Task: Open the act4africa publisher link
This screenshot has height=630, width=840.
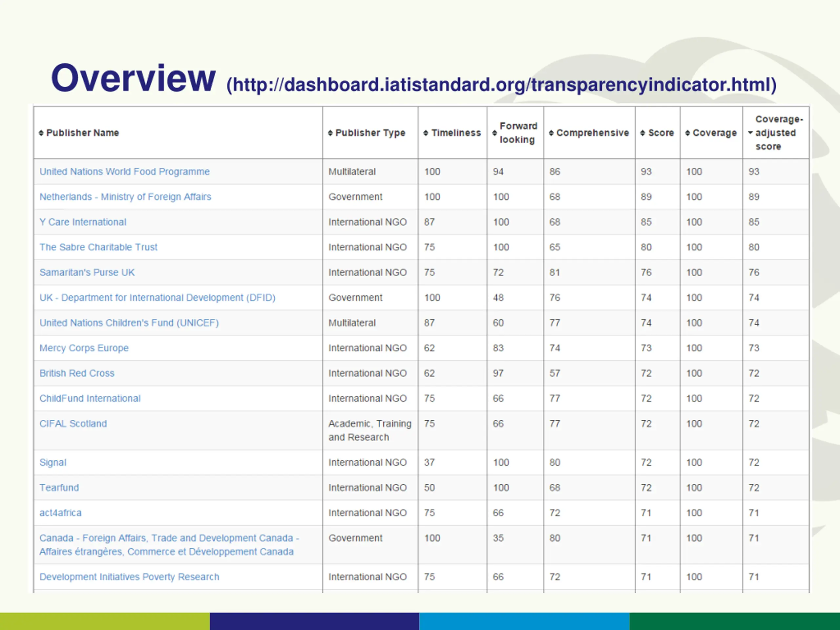Action: coord(60,513)
